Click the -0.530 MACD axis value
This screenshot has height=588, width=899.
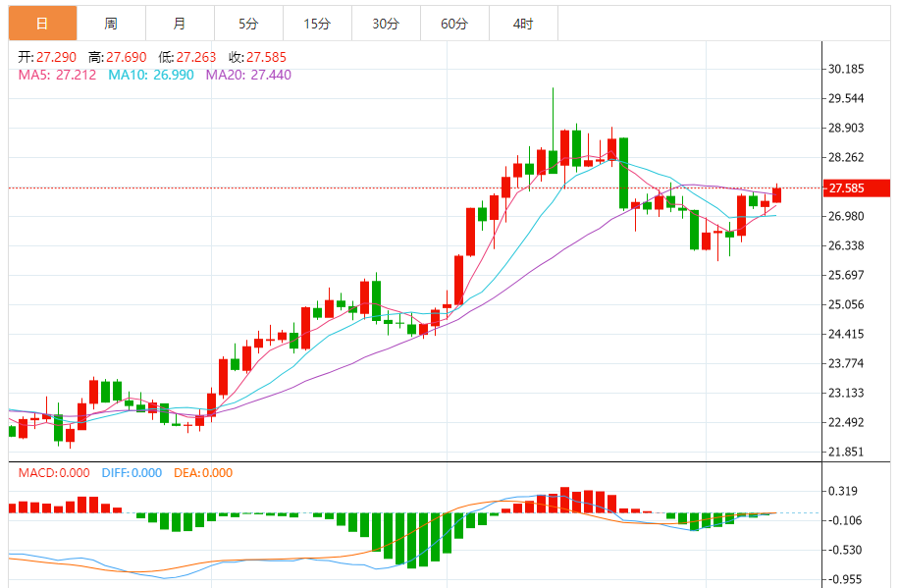tap(845, 550)
